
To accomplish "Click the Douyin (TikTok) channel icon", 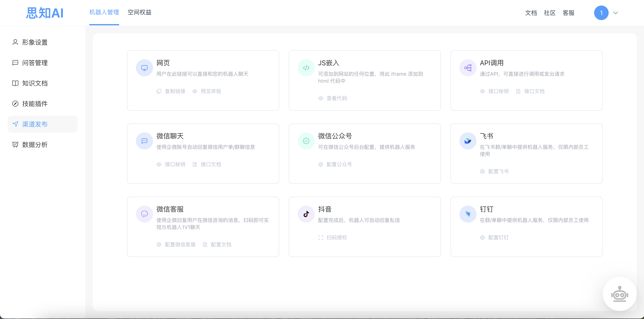I will click(x=306, y=214).
